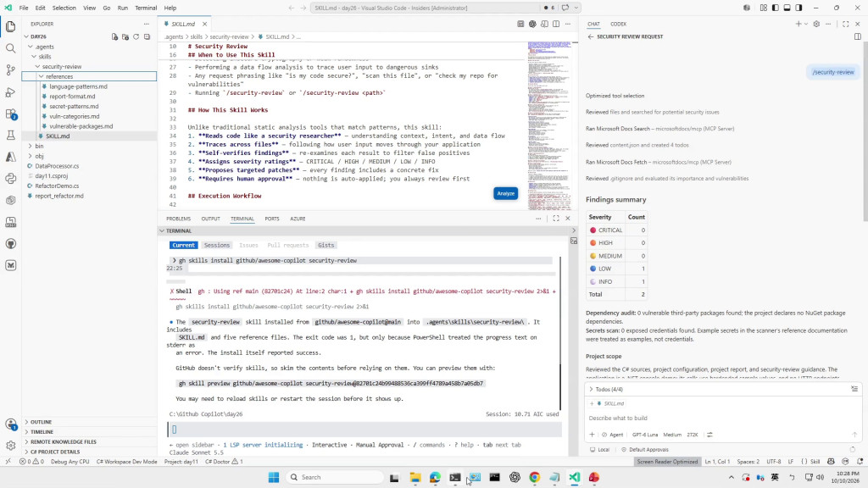The width and height of the screenshot is (868, 488).
Task: Collapse all folders in Explorer
Action: 147,36
